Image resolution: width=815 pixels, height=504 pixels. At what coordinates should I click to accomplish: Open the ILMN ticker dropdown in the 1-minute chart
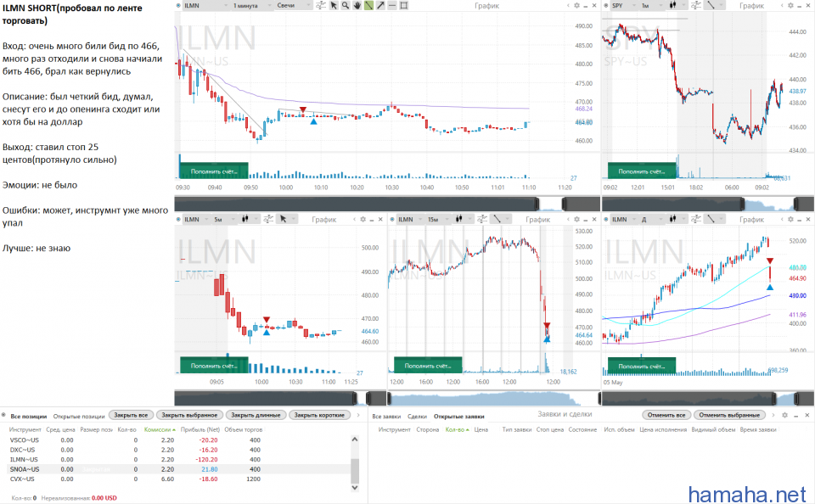point(205,5)
